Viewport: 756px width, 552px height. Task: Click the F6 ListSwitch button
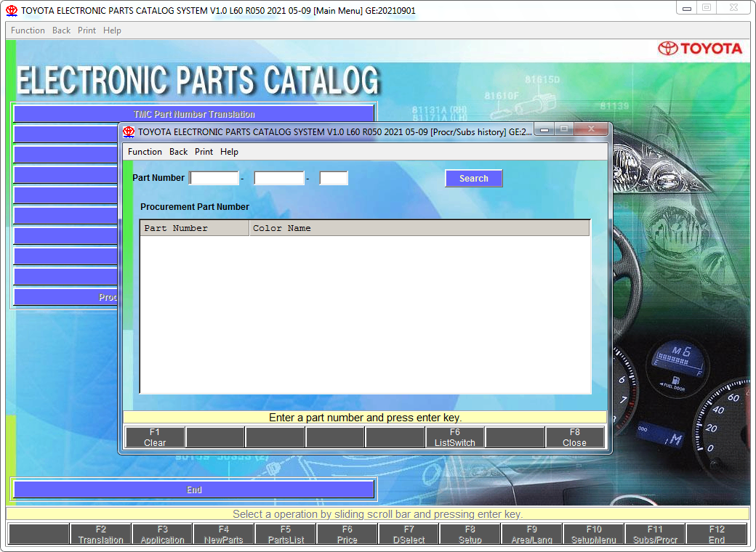coord(454,437)
